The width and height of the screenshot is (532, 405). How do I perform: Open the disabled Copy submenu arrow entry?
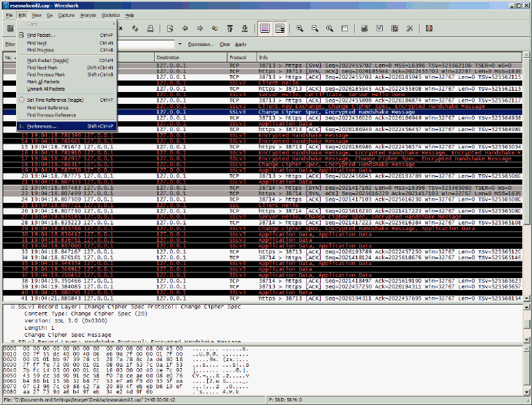coord(66,24)
